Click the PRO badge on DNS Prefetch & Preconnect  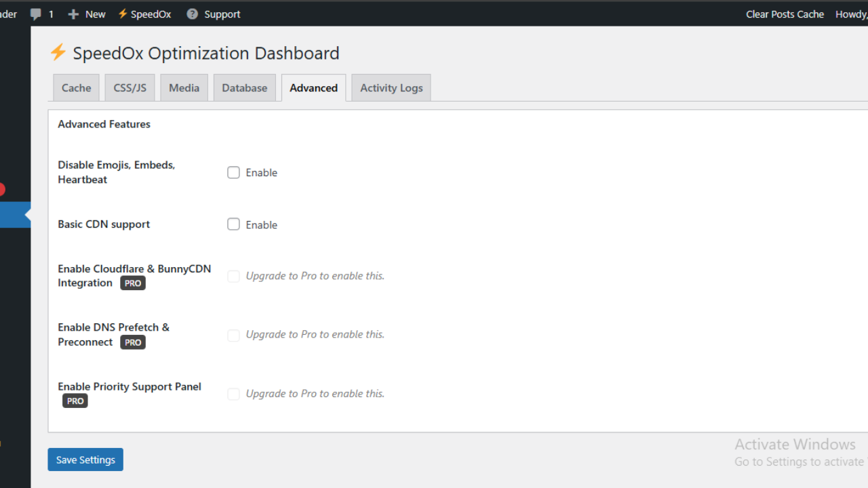(133, 342)
